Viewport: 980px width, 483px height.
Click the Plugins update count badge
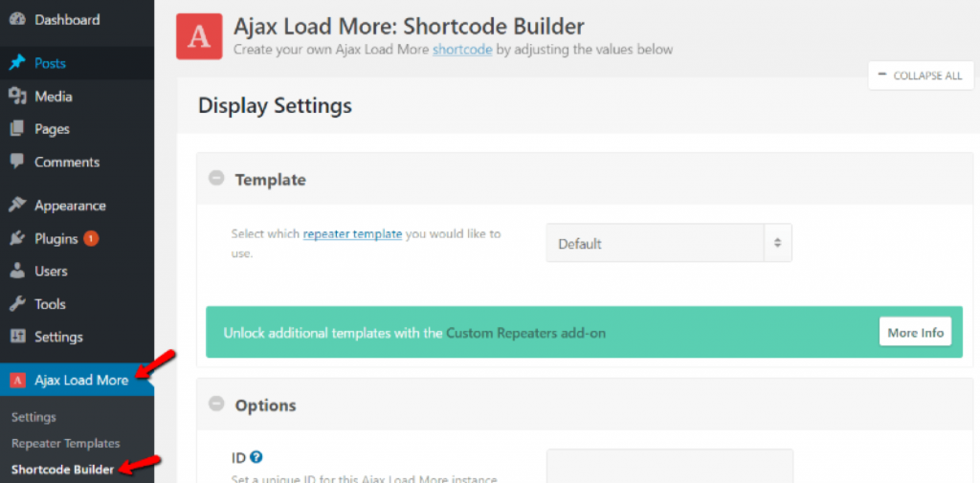pyautogui.click(x=91, y=239)
